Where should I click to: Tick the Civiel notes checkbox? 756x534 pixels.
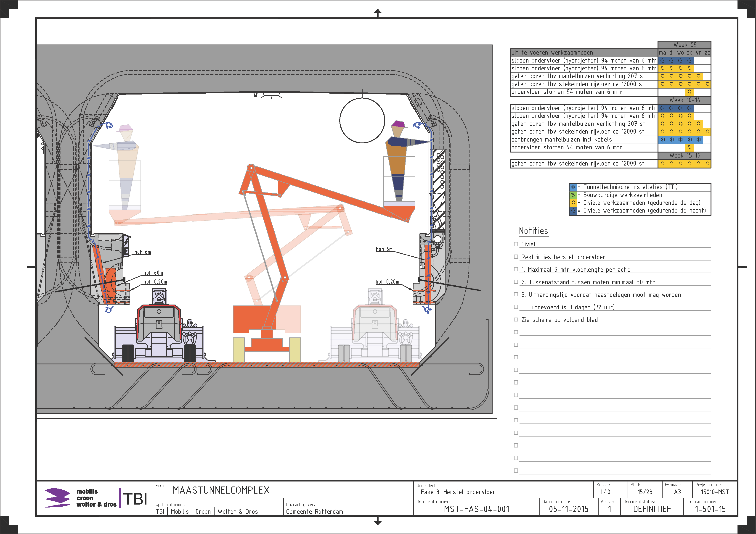pos(516,244)
